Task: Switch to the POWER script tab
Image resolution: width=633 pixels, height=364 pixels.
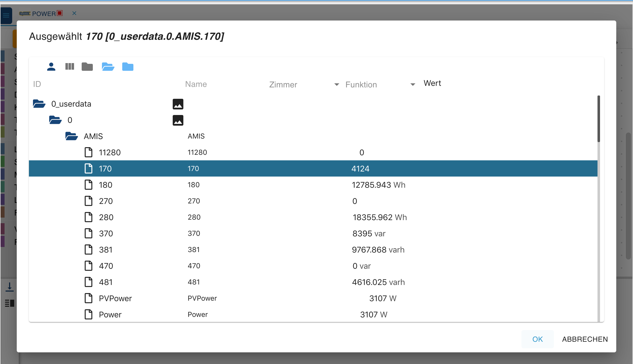Action: [x=44, y=14]
